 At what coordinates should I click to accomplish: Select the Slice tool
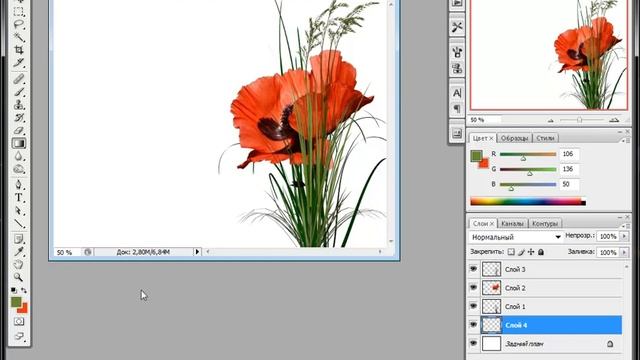coord(19,62)
